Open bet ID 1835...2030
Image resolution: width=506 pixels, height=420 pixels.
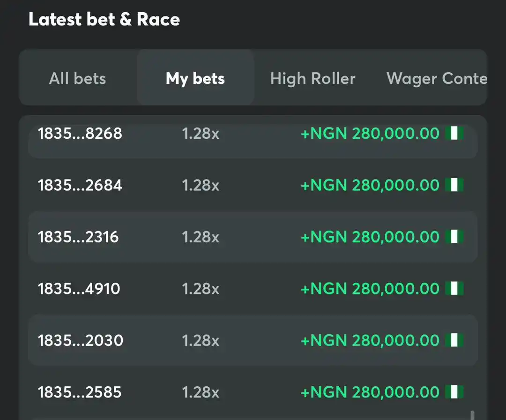click(81, 341)
